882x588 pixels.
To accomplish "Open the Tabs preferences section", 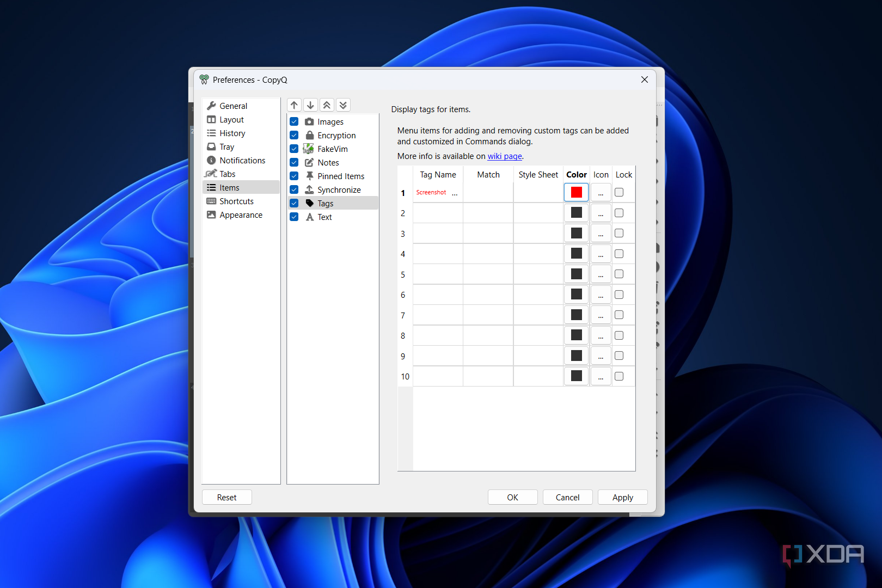I will pos(241,174).
